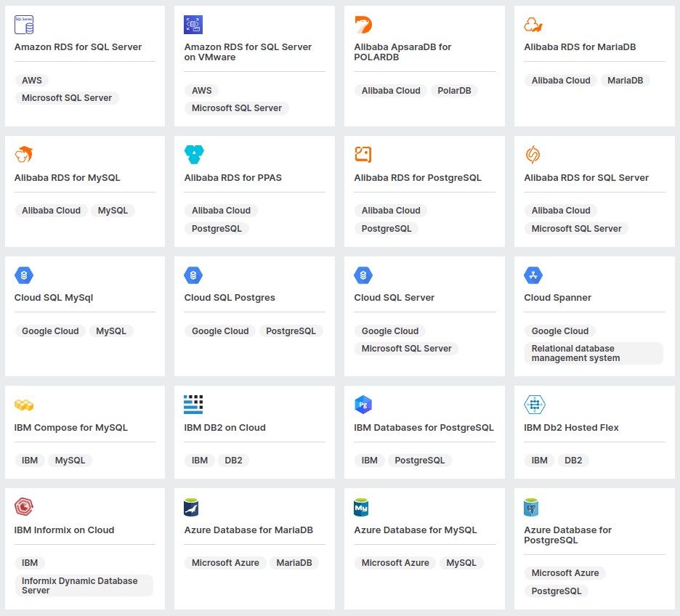Open Alibaba RDS for MariaDB title
The width and height of the screenshot is (680, 616).
pos(580,46)
